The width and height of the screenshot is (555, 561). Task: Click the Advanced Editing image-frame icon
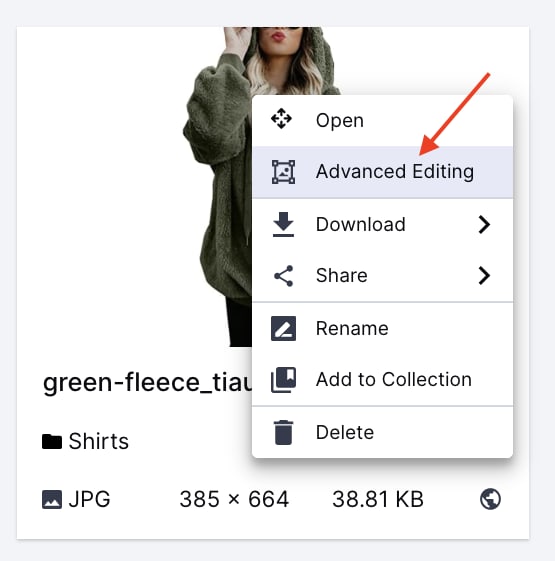tap(283, 172)
